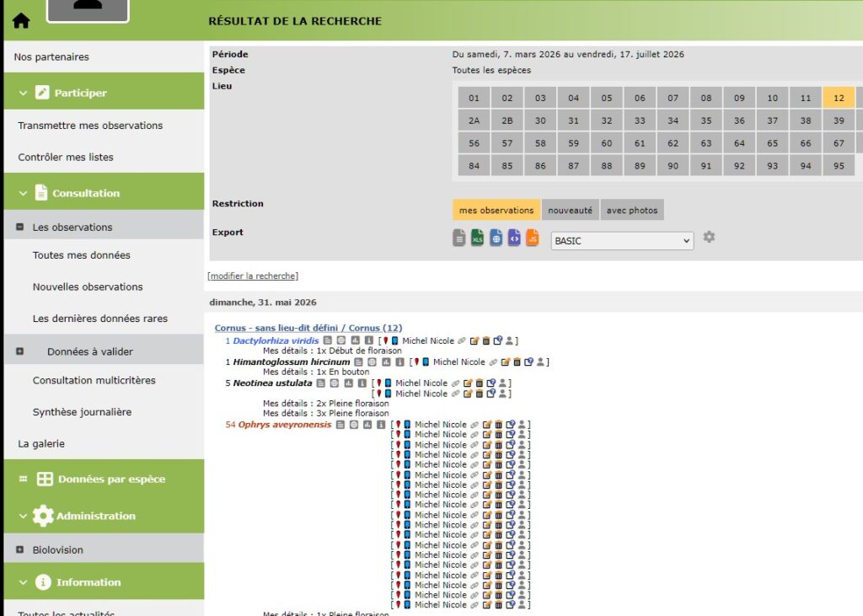Viewport: 863px width, 616px height.
Task: Open the Himantoglossum hircinum statistics chart icon
Action: (386, 362)
